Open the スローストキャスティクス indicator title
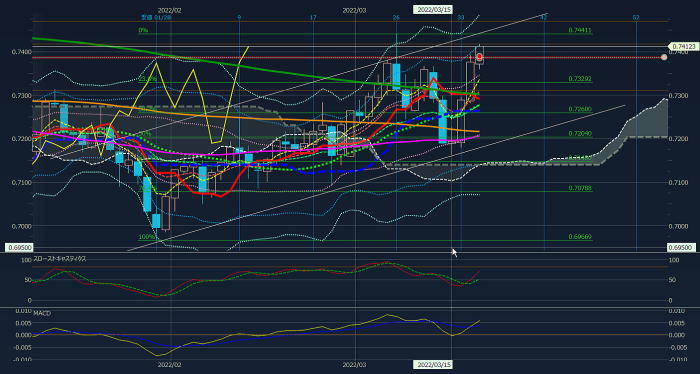Screen dimensions: 700x374 click(x=60, y=259)
